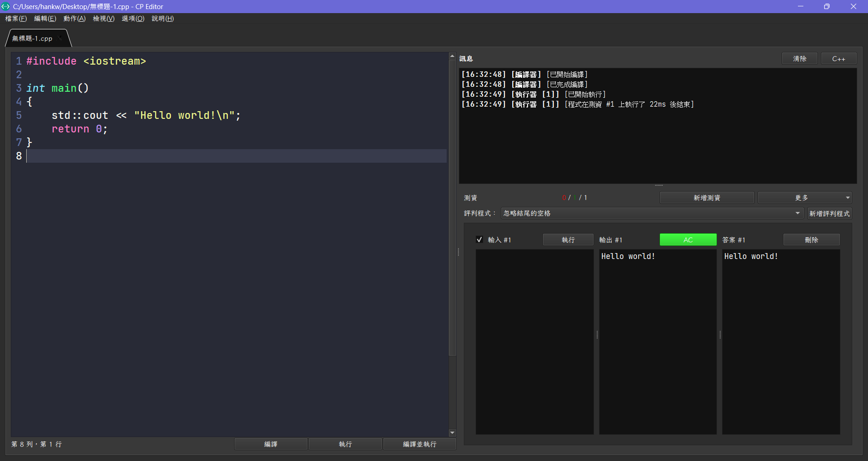Restore down the CP Editor window
Image resolution: width=868 pixels, height=461 pixels.
[x=827, y=6]
